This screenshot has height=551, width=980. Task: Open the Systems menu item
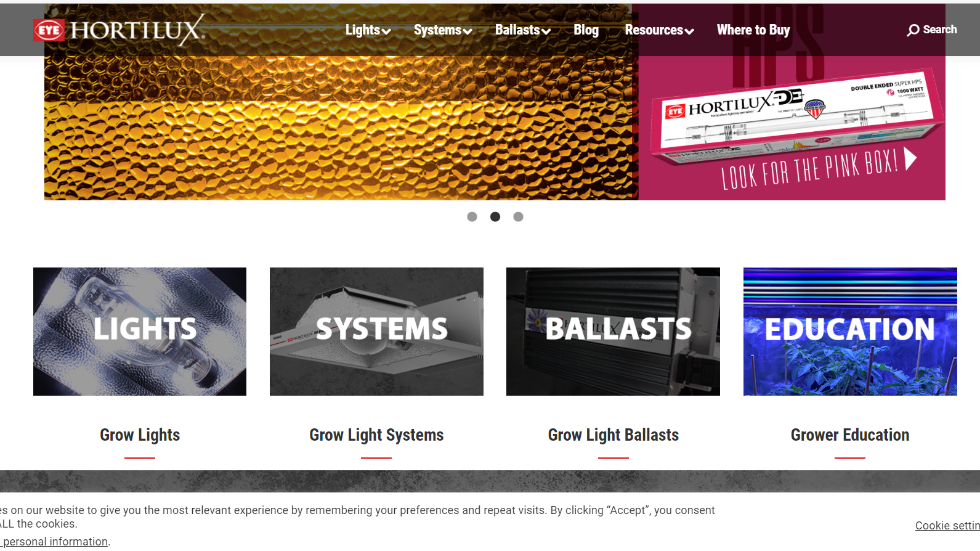click(x=437, y=30)
